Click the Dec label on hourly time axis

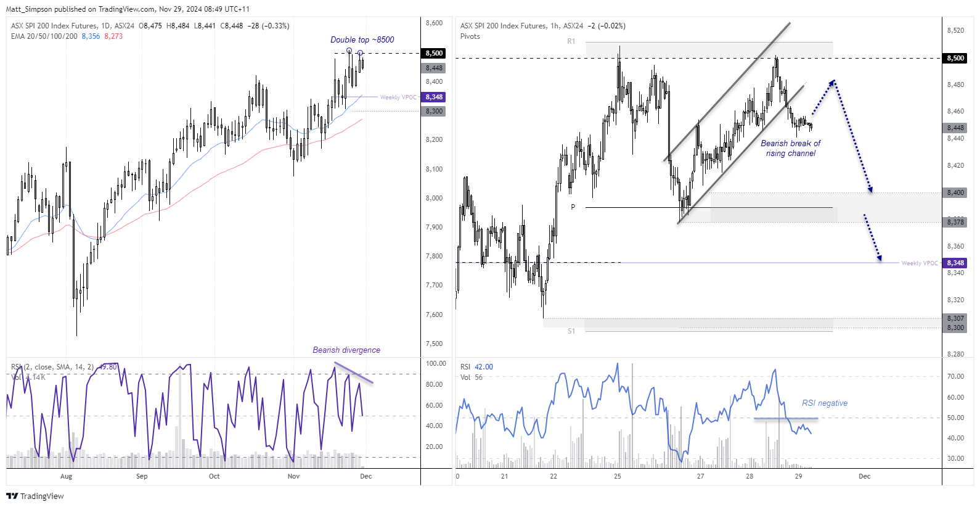[865, 476]
